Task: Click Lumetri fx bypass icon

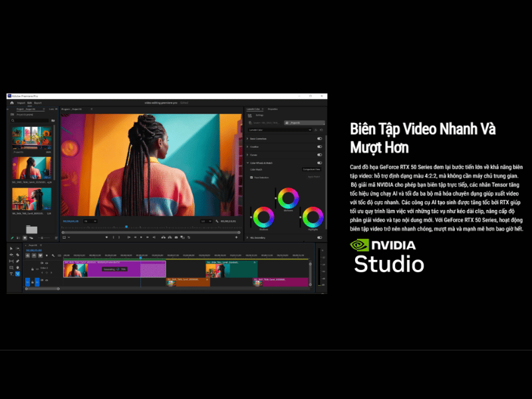Action: (316, 130)
